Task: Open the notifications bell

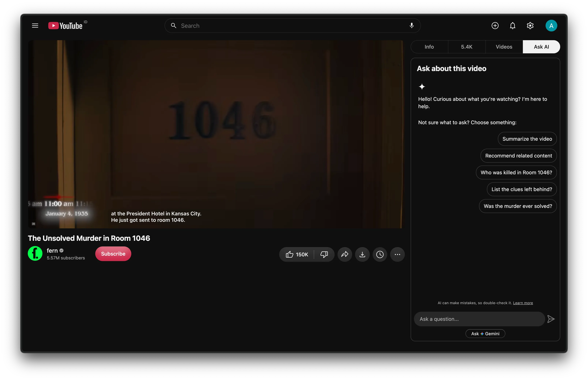Action: click(512, 26)
